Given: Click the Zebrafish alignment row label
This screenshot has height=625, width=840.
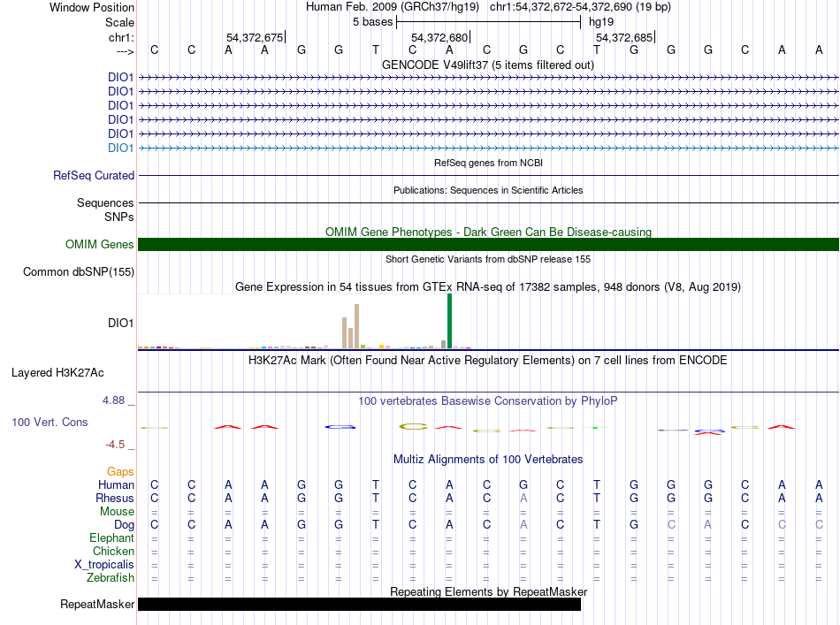Looking at the screenshot, I should click(x=111, y=578).
